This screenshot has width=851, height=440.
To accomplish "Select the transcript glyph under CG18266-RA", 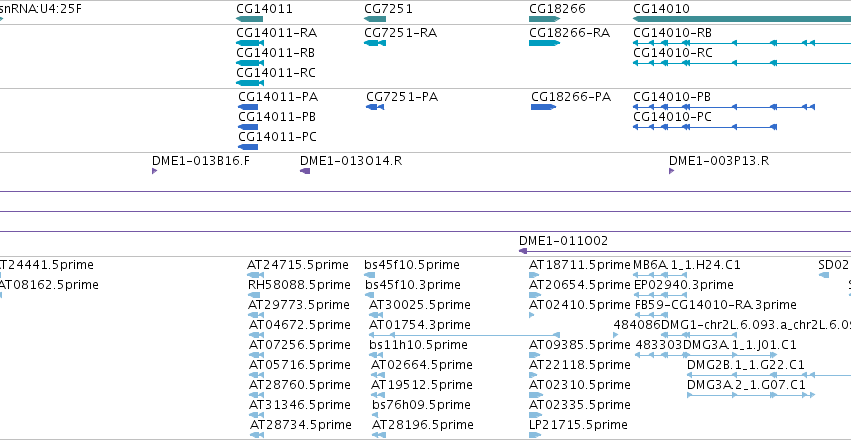I will [544, 43].
